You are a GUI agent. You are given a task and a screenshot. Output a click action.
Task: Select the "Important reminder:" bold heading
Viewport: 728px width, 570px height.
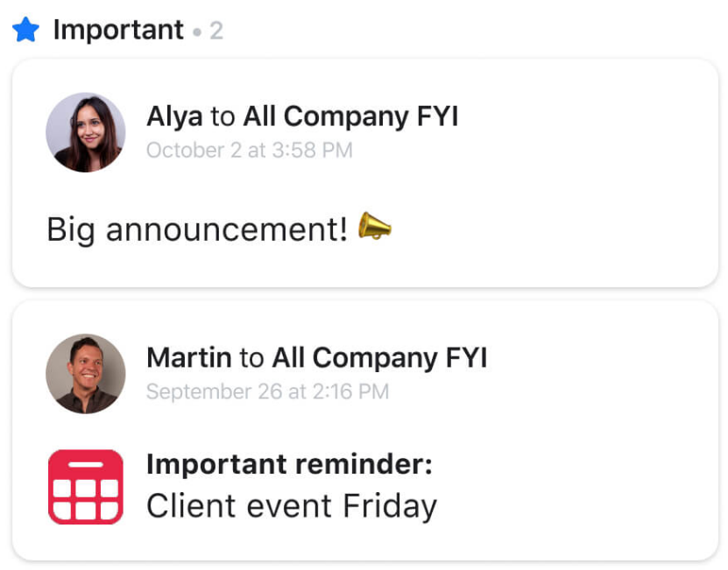click(289, 465)
